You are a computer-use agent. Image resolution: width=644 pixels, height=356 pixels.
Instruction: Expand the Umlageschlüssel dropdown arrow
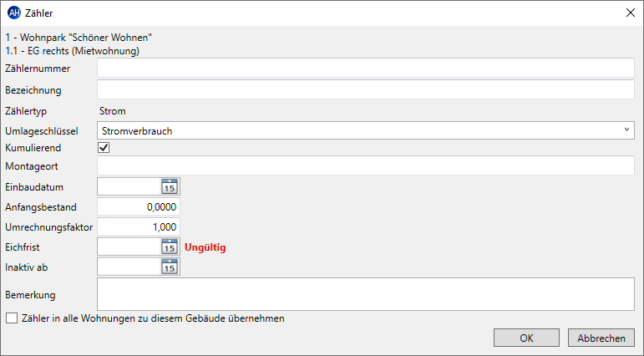pyautogui.click(x=626, y=130)
